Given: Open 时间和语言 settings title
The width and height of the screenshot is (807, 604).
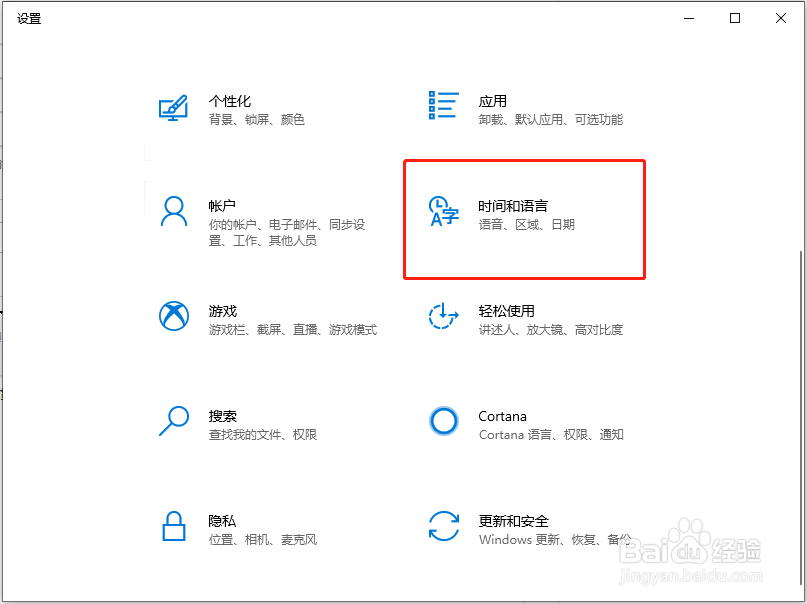Looking at the screenshot, I should (x=513, y=206).
